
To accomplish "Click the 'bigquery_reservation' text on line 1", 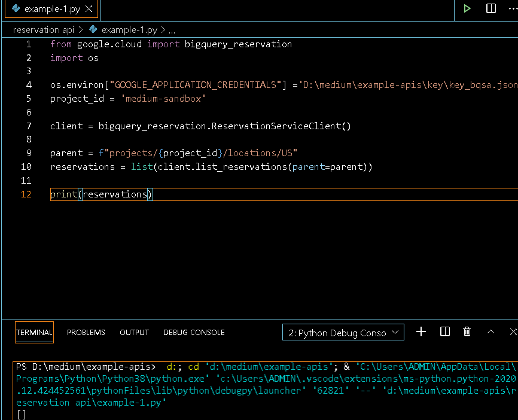I will coord(238,44).
